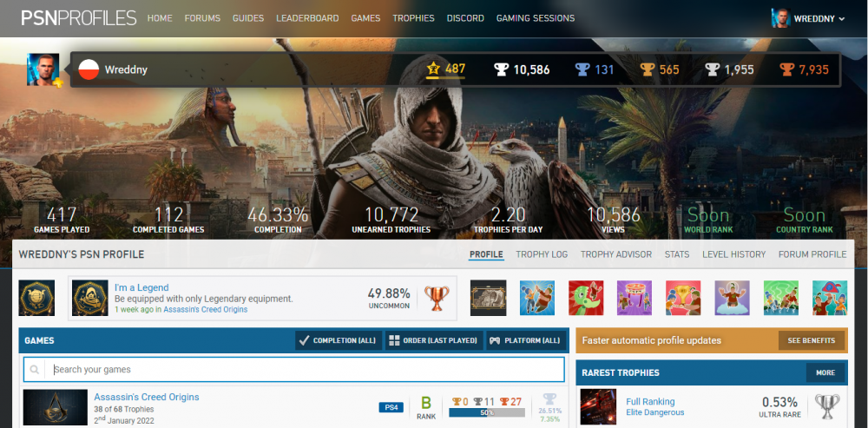868x428 pixels.
Task: Click the gold trophy icon showing 565
Action: 648,69
